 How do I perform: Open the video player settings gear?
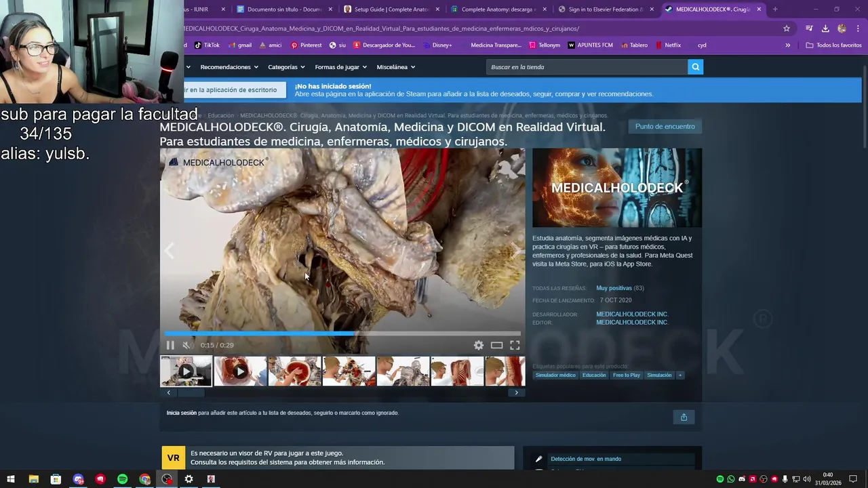pyautogui.click(x=479, y=345)
